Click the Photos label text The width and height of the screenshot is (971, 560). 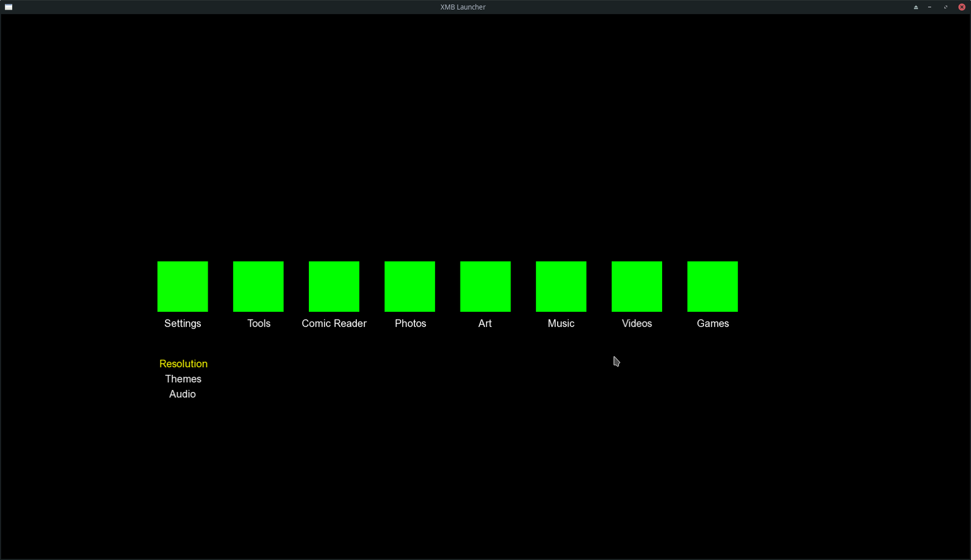[x=411, y=323]
